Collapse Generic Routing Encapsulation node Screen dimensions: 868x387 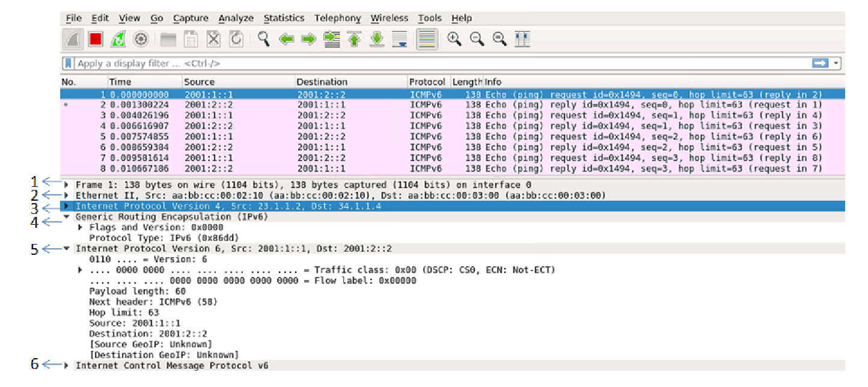click(66, 217)
